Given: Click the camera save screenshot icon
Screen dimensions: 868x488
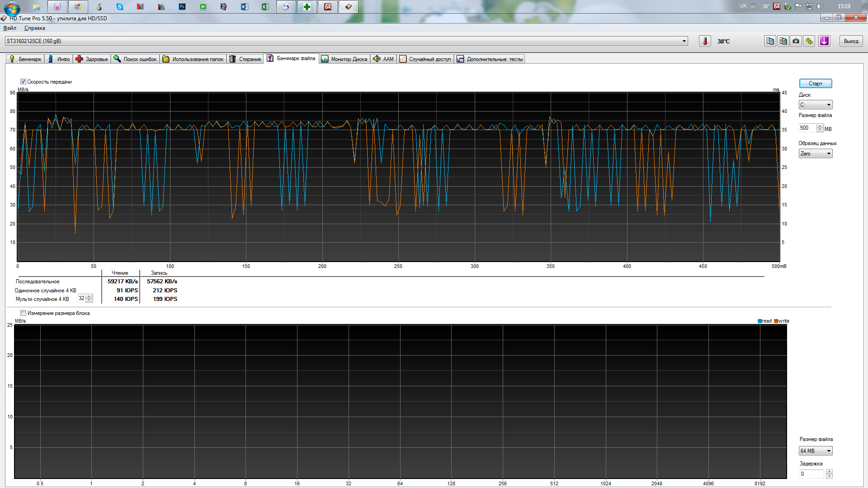Looking at the screenshot, I should click(796, 41).
